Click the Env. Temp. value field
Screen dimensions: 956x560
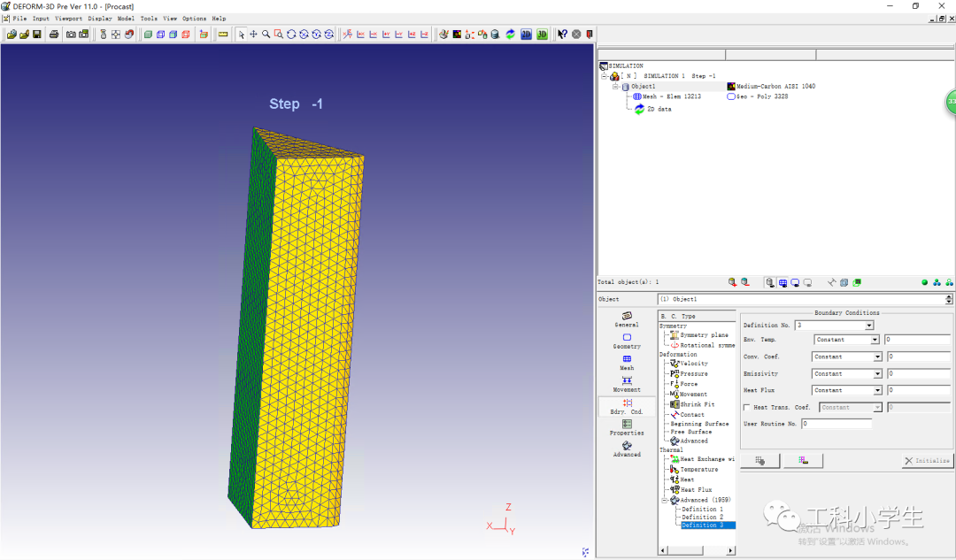click(918, 340)
